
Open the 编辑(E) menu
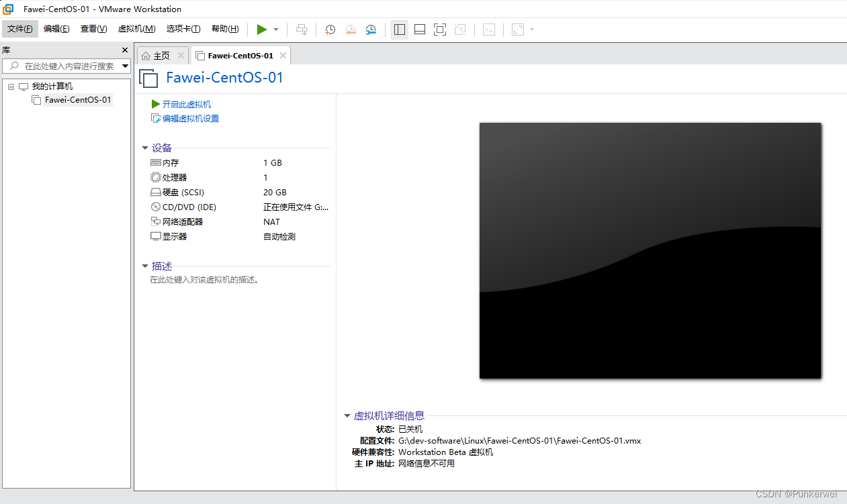click(x=56, y=29)
